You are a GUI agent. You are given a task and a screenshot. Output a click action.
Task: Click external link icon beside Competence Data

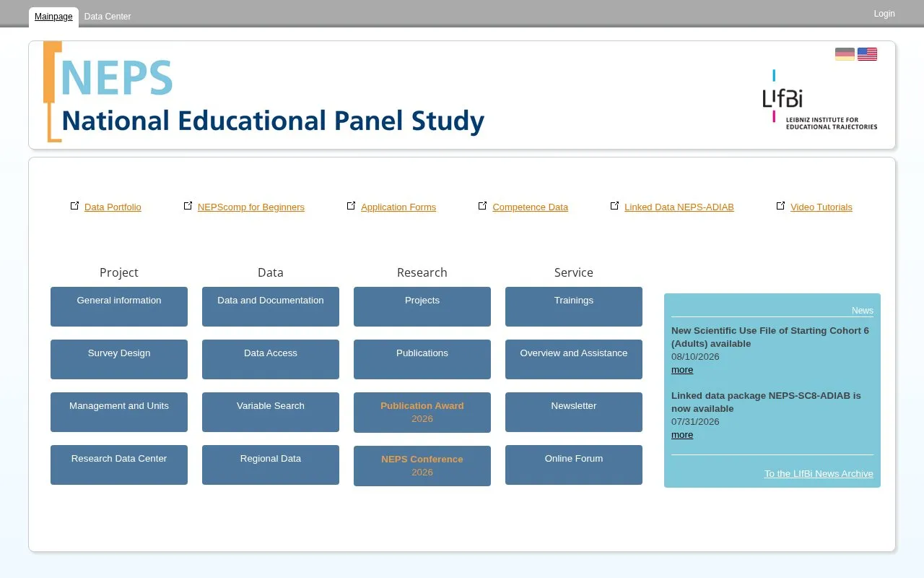pos(482,206)
